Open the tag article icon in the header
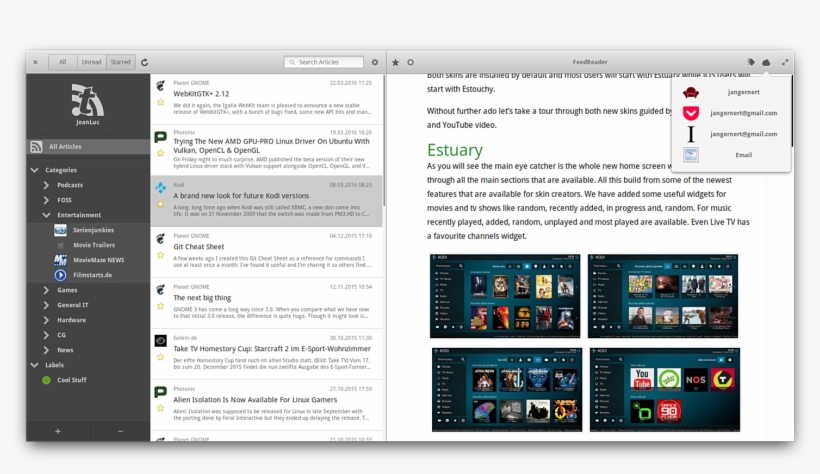The height and width of the screenshot is (474, 820). (751, 62)
